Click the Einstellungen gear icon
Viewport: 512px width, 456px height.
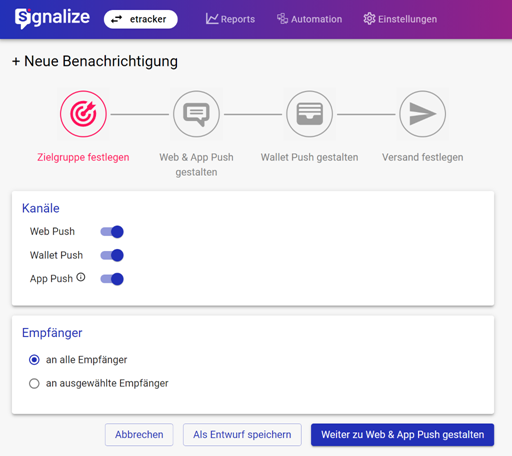369,19
